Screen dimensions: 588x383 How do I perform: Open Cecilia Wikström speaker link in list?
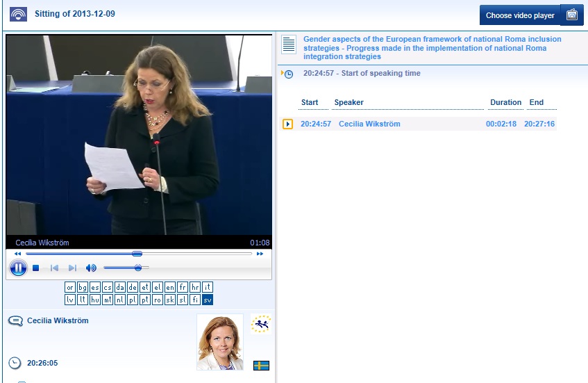coord(369,124)
